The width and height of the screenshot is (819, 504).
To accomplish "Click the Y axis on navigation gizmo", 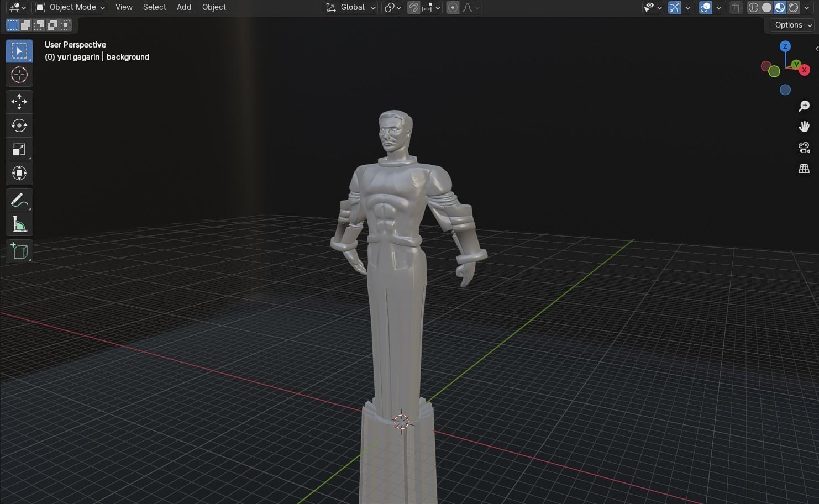I will click(x=796, y=65).
